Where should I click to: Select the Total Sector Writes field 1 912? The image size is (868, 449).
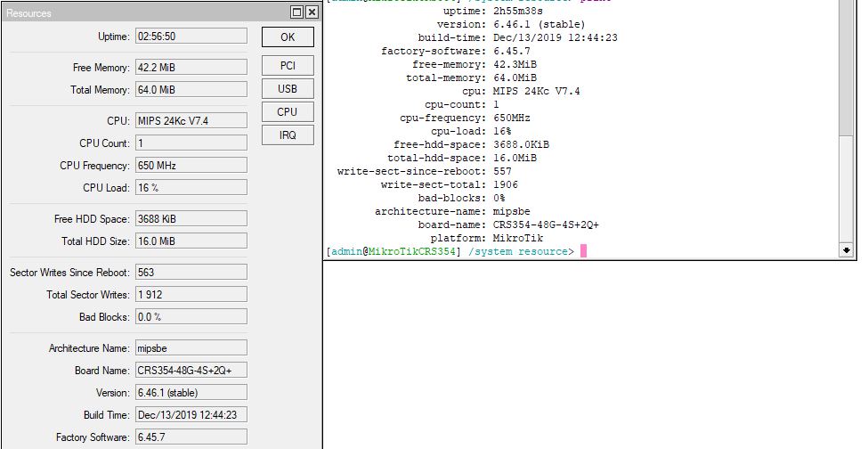coord(191,294)
